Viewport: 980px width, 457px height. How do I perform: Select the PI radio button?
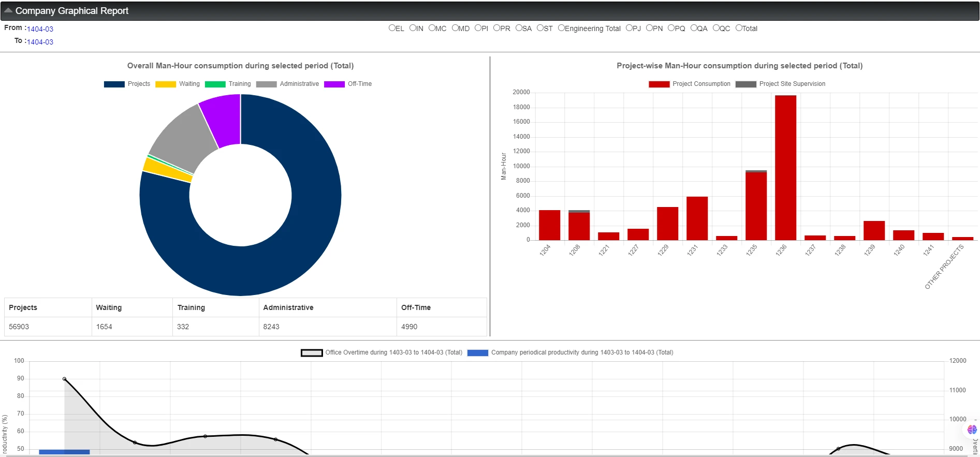[478, 28]
